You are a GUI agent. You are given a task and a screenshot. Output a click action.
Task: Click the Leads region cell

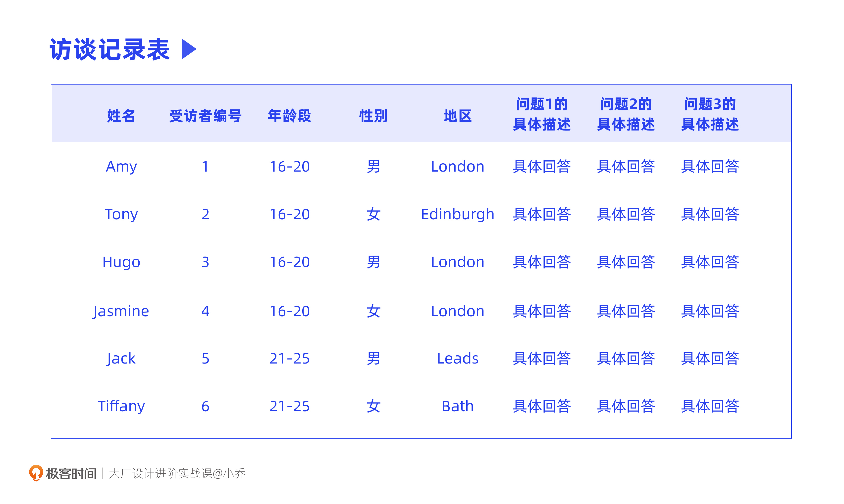[x=458, y=359]
